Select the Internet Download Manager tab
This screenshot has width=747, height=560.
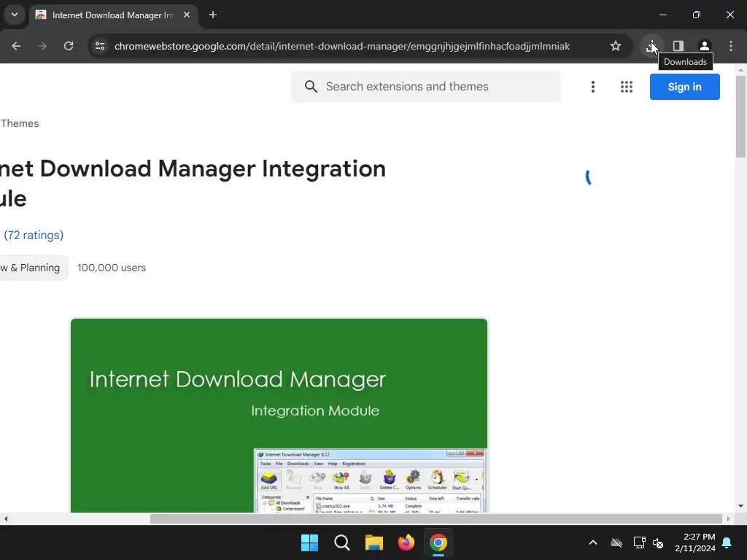[113, 15]
